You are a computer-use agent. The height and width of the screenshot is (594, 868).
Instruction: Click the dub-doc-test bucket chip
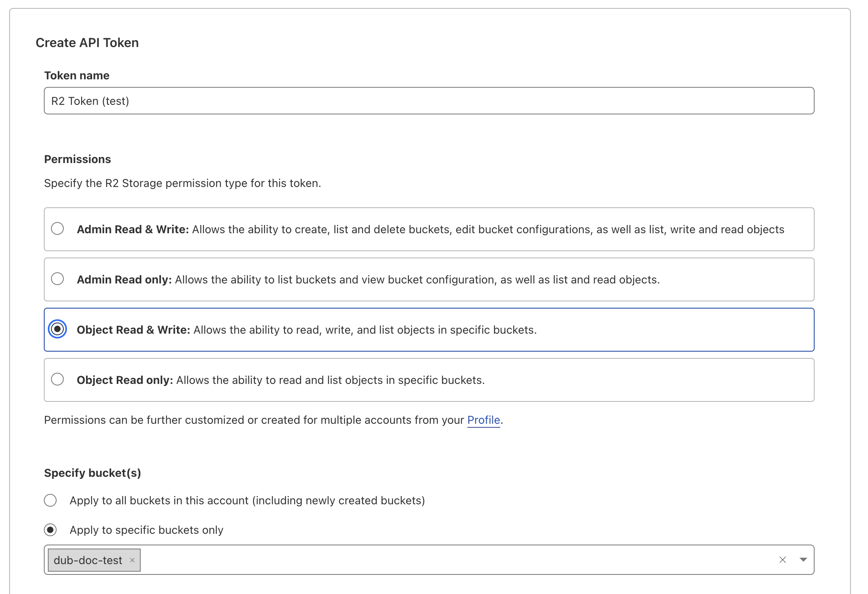pyautogui.click(x=88, y=560)
